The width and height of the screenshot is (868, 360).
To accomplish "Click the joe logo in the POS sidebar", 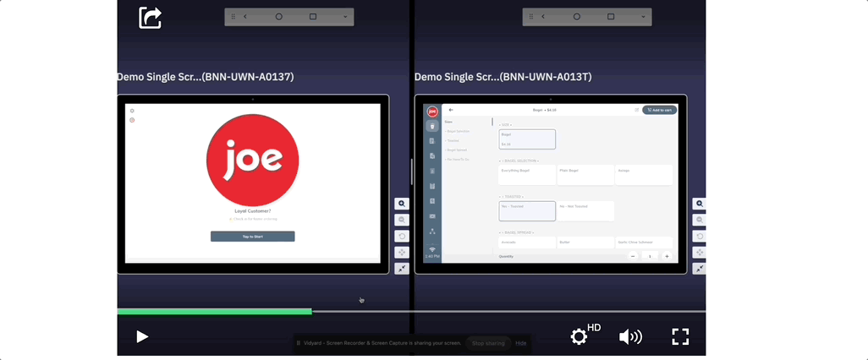I will (431, 112).
